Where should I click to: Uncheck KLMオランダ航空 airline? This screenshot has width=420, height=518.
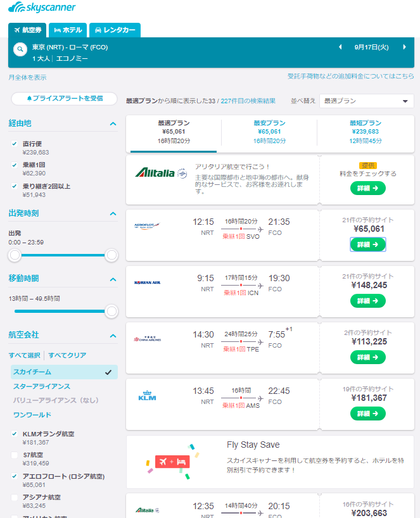14,434
